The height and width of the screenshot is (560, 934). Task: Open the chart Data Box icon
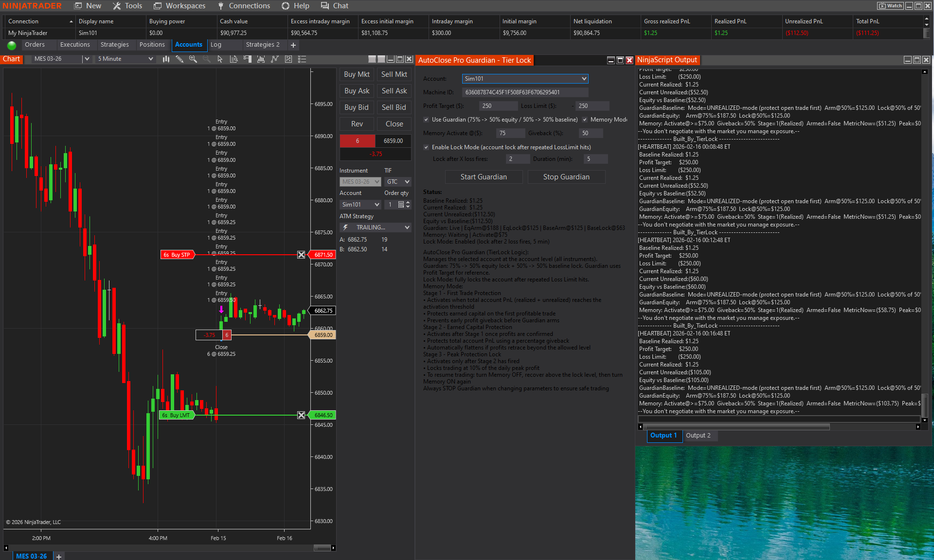[234, 59]
